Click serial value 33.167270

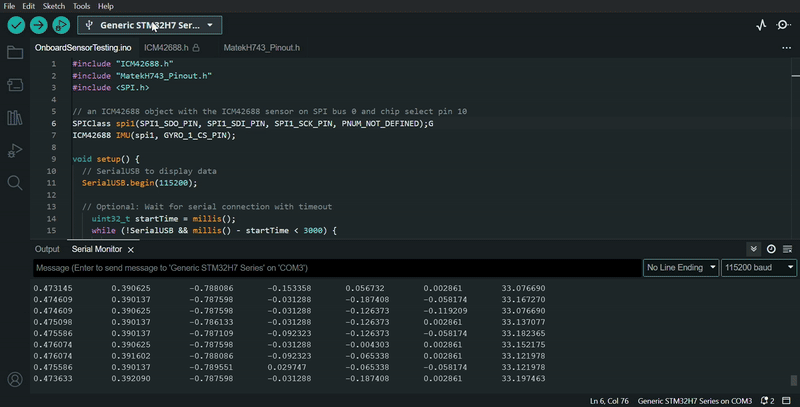(x=523, y=299)
